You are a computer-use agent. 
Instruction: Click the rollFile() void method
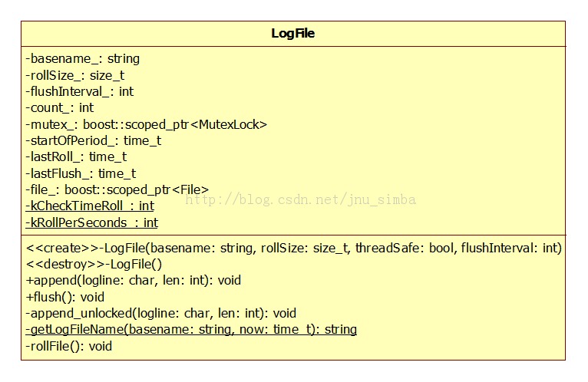pos(68,346)
